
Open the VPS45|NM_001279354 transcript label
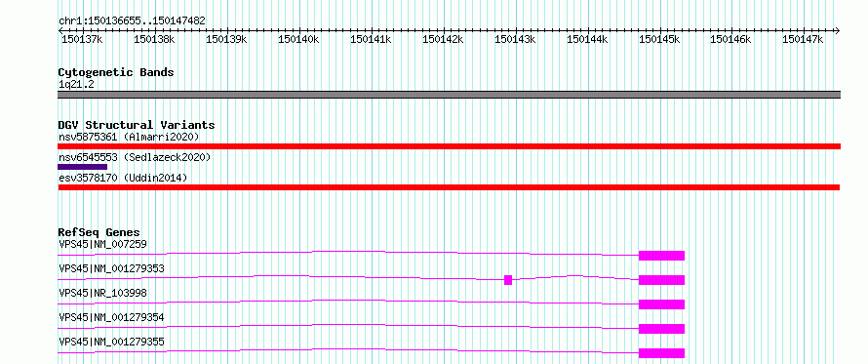111,317
